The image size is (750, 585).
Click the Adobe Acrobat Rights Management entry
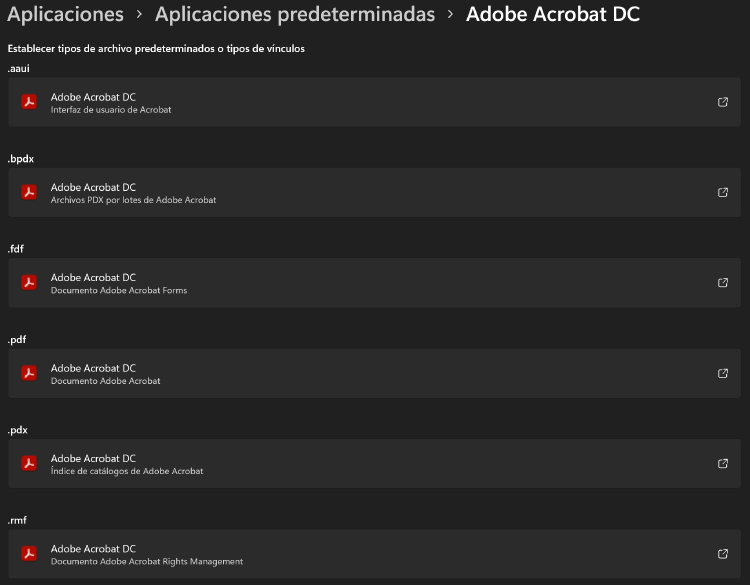(x=147, y=562)
